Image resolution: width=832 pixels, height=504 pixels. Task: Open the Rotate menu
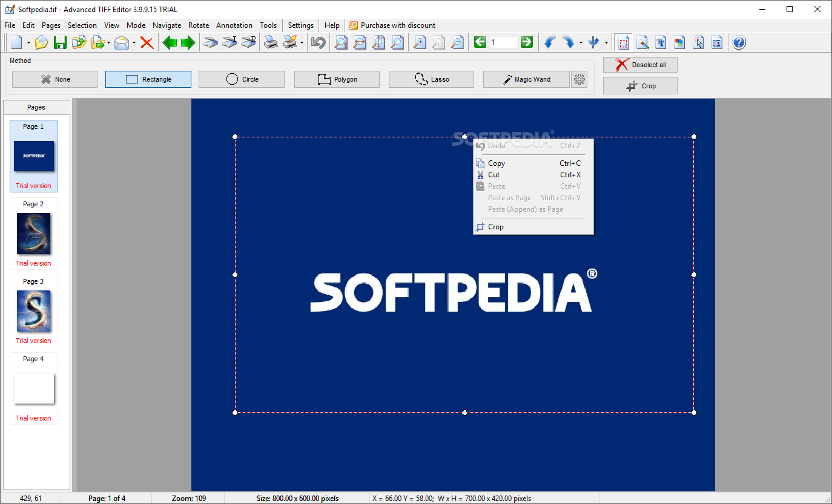pyautogui.click(x=199, y=25)
